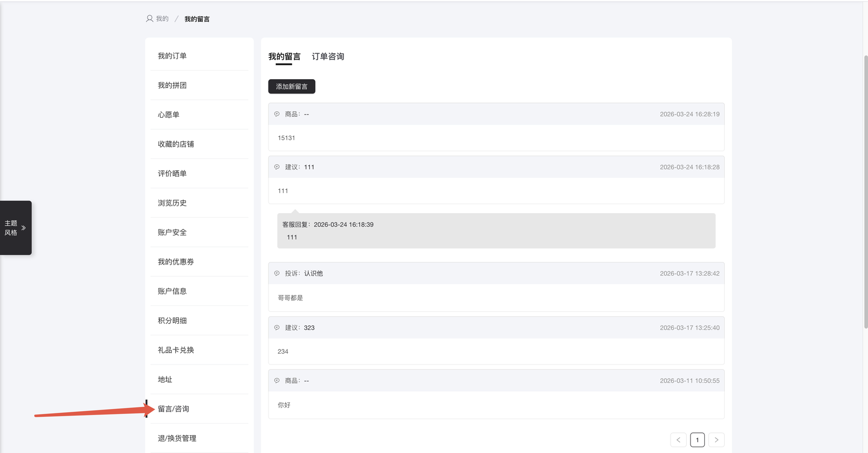Click the user profile icon in breadcrumb
Image resolution: width=868 pixels, height=453 pixels.
pos(150,18)
